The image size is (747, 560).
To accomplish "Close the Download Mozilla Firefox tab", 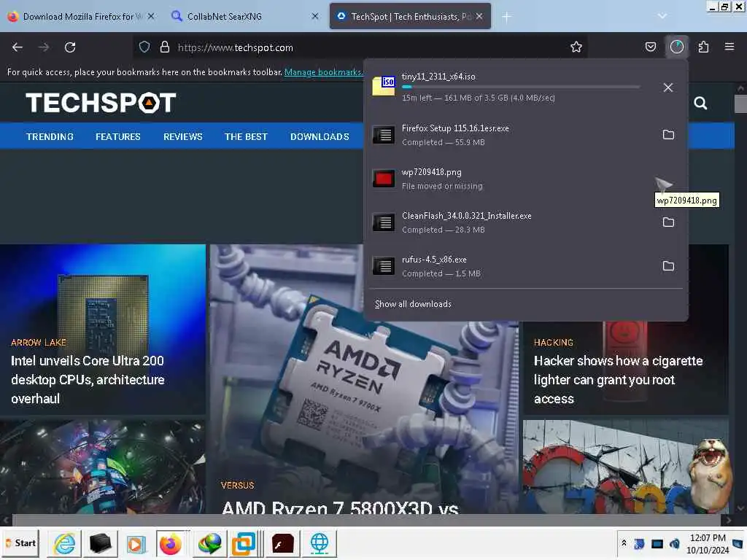I will coord(151,16).
